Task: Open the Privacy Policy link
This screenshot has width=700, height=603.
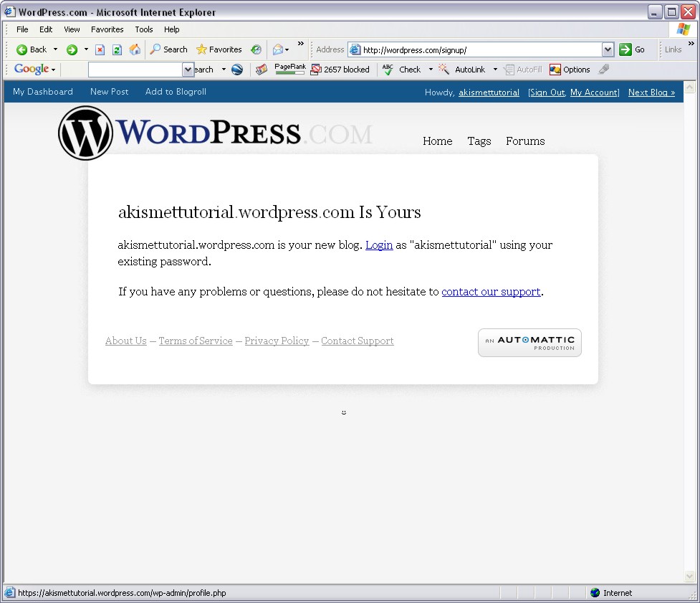Action: point(277,341)
